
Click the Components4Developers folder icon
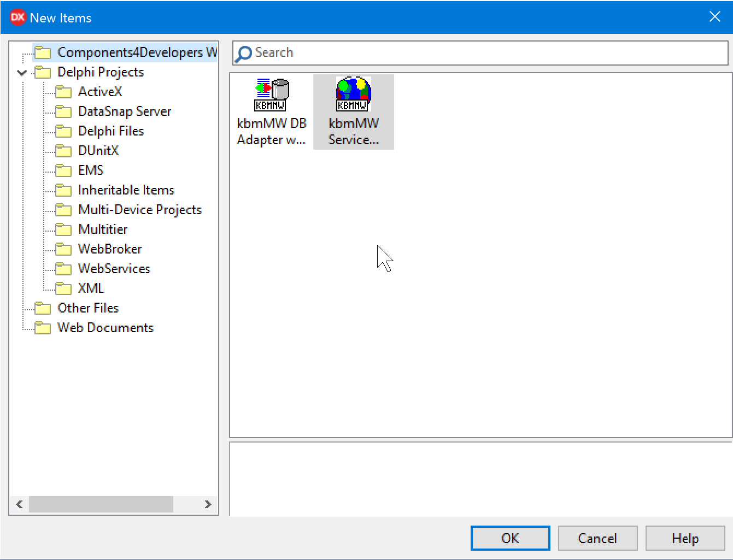click(43, 52)
